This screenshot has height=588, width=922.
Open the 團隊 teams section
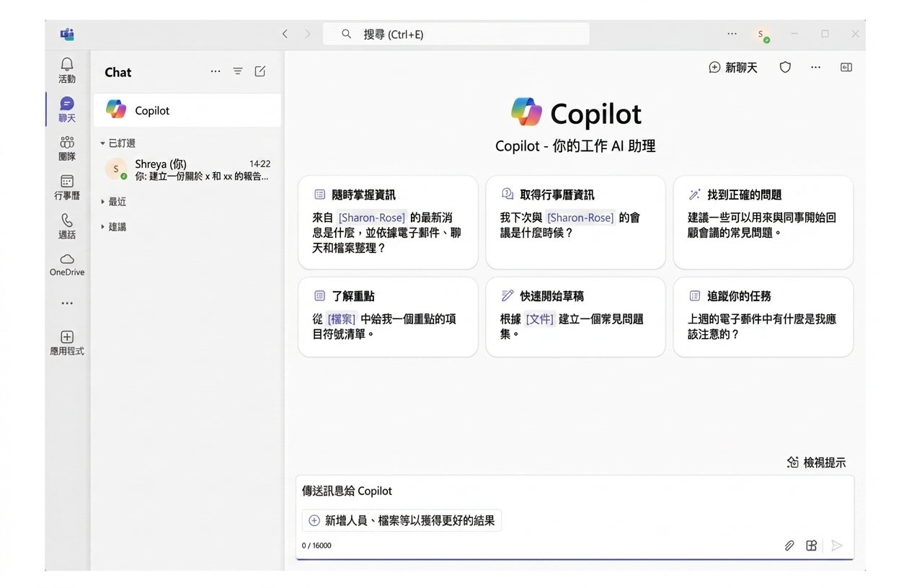point(67,148)
